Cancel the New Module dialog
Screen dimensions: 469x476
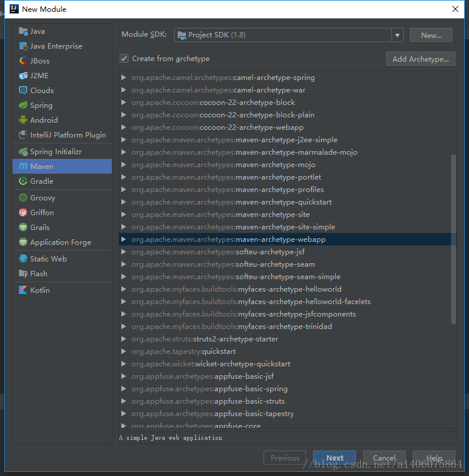[x=384, y=458]
